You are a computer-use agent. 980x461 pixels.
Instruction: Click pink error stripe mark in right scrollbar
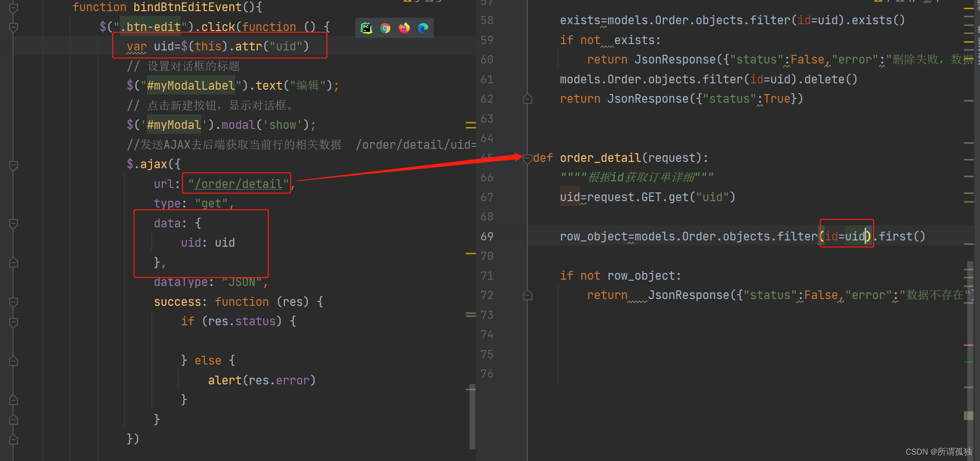point(969,345)
